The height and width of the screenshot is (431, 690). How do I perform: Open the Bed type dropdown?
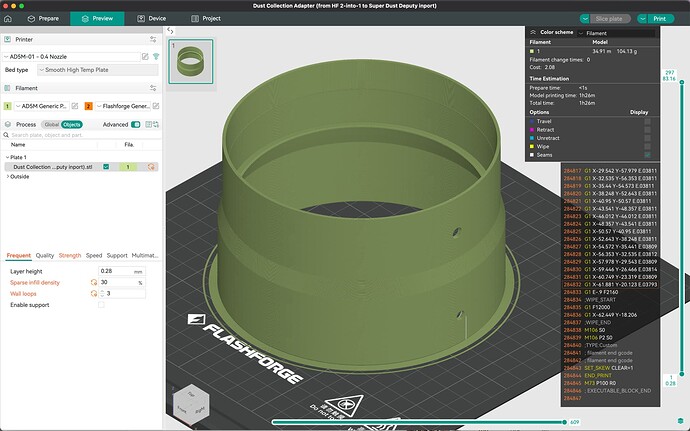coord(98,70)
